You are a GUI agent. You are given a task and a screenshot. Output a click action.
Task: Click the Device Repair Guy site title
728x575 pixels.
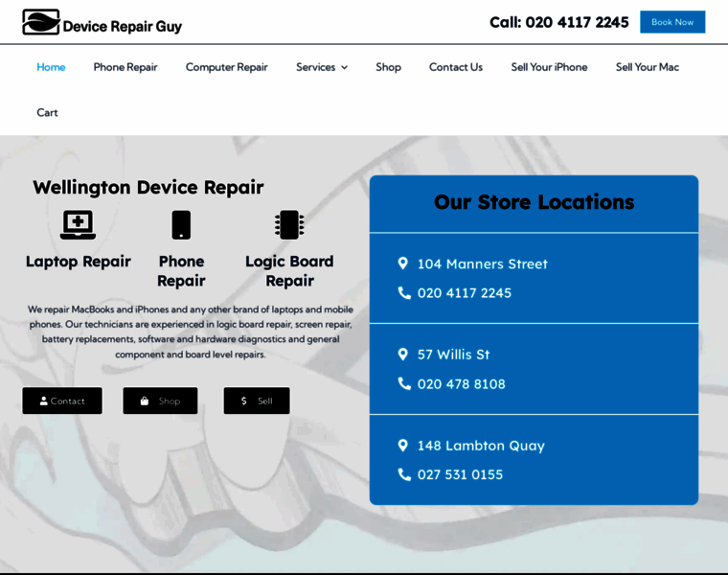pyautogui.click(x=122, y=27)
